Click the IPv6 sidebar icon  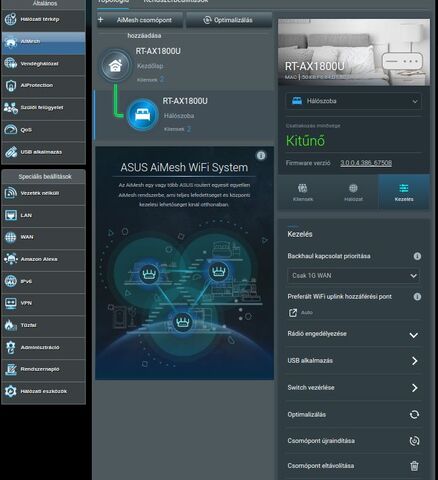point(11,281)
